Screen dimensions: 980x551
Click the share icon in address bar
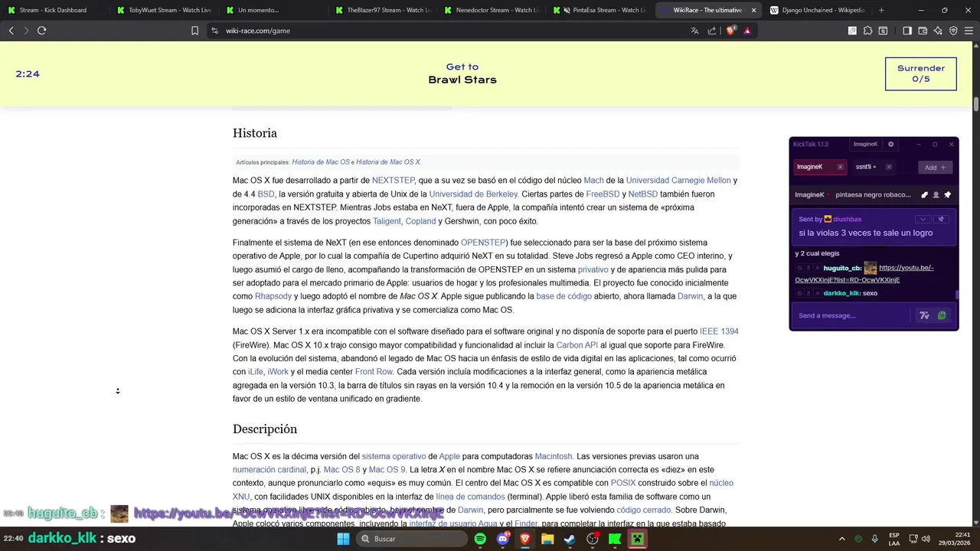[x=712, y=31]
